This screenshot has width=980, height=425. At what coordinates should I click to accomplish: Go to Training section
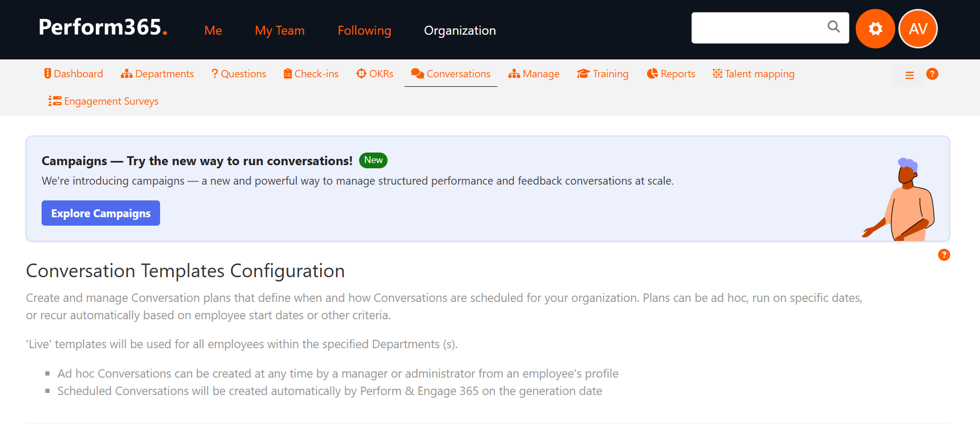[x=603, y=74]
